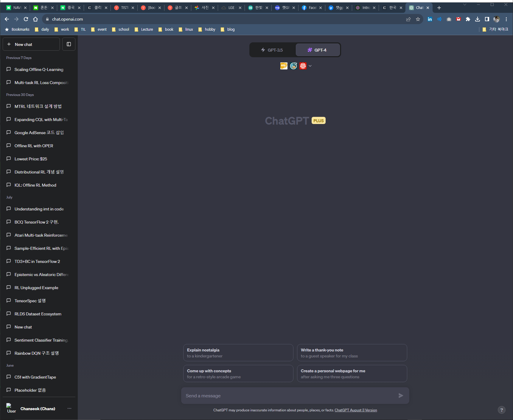Switch model to GPT-4

[318, 50]
